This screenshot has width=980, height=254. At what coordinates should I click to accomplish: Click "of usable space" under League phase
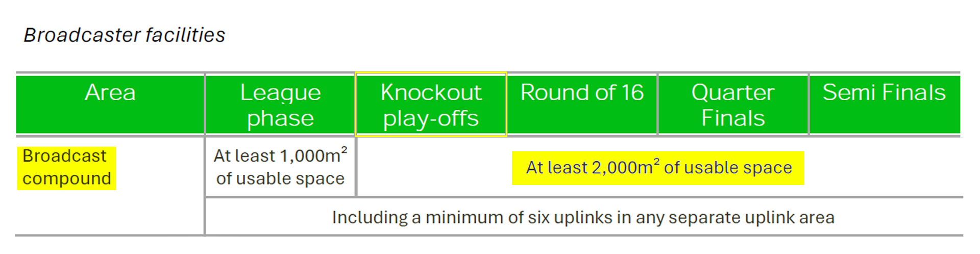pos(280,179)
